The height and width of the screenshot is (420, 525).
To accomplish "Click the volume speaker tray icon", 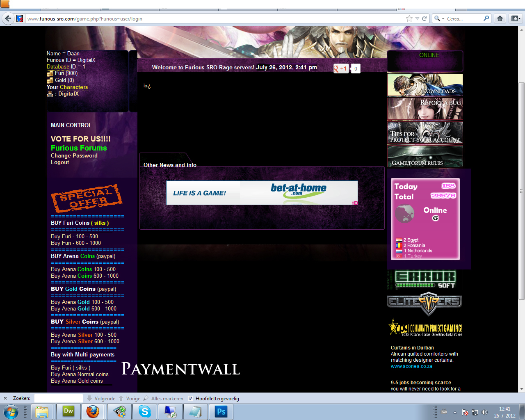I will pos(484,412).
